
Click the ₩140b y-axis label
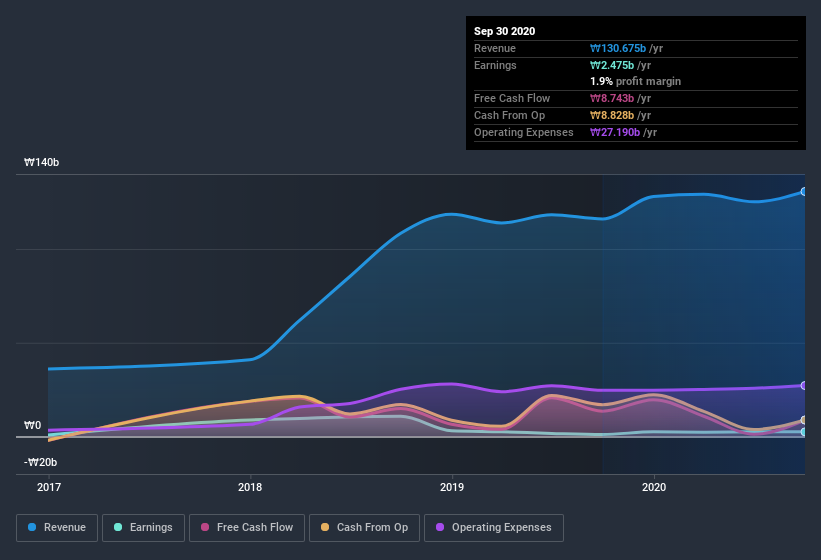(x=41, y=162)
